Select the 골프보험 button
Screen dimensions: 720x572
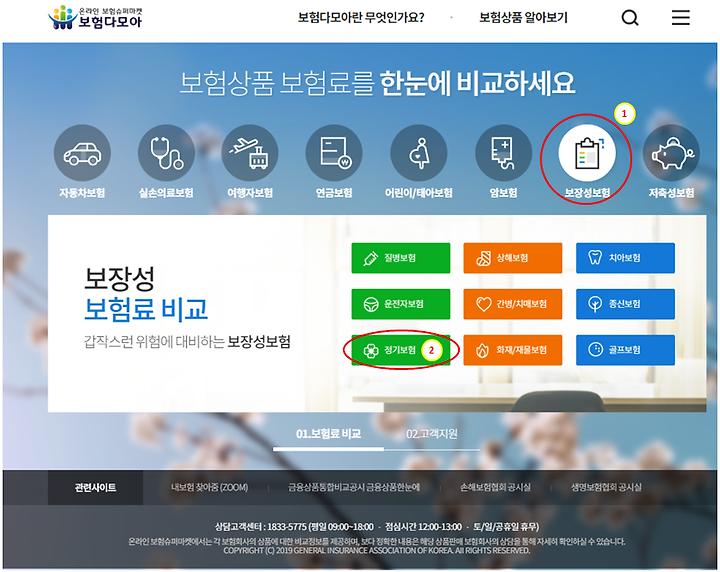(x=625, y=350)
